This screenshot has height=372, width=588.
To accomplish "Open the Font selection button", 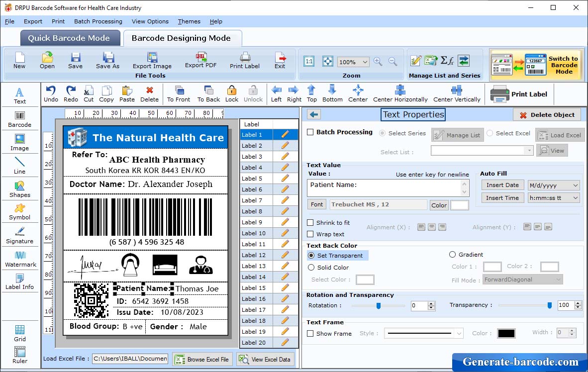I will pyautogui.click(x=317, y=204).
